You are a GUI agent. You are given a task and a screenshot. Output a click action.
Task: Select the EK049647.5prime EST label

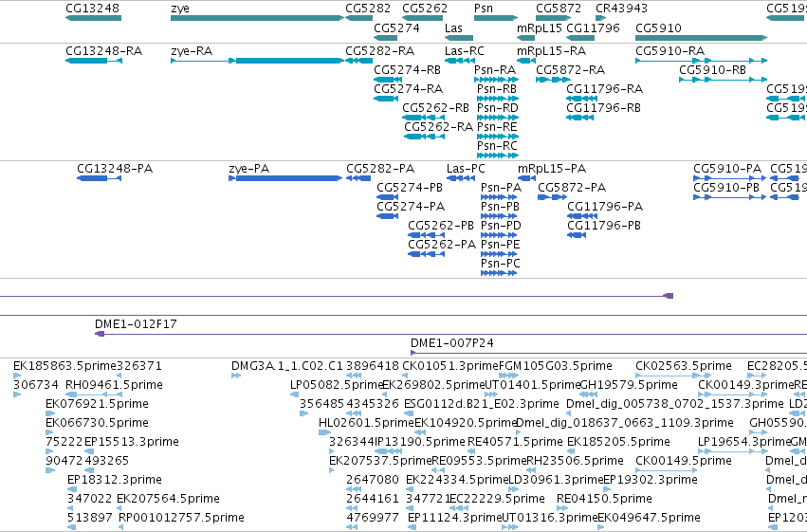649,518
